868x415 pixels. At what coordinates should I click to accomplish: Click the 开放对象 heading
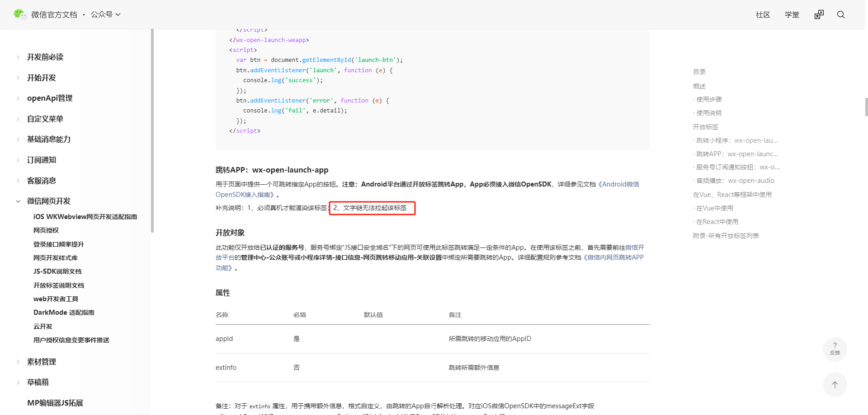click(x=230, y=233)
